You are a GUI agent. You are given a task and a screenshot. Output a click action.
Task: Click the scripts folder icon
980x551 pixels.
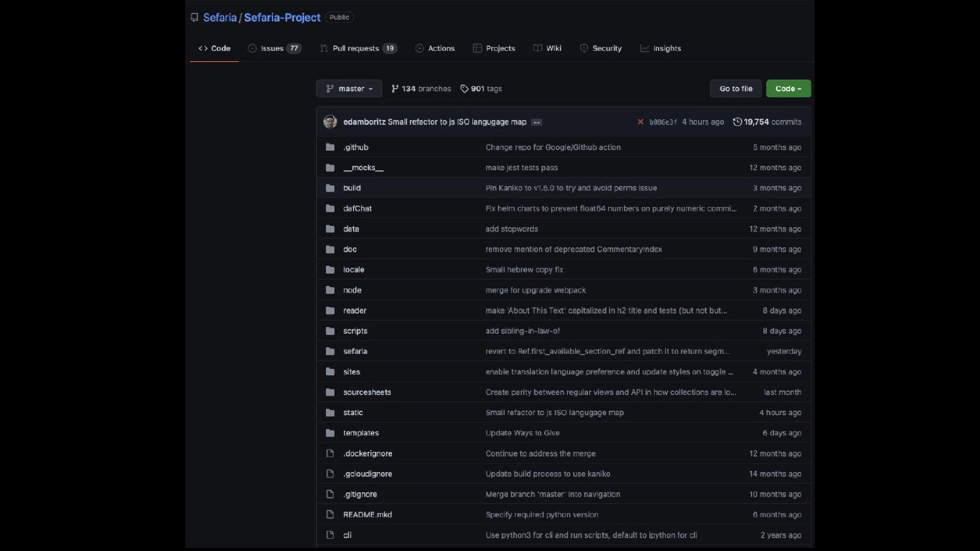(x=330, y=331)
